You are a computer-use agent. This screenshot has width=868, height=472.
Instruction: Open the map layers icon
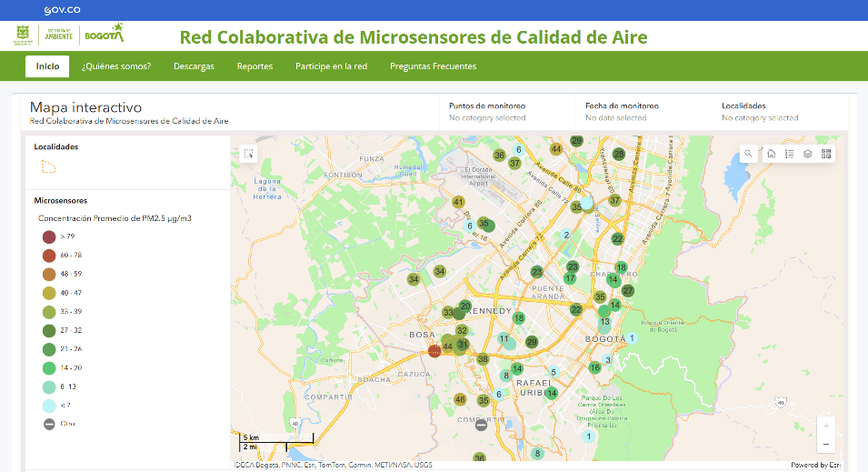pyautogui.click(x=807, y=154)
